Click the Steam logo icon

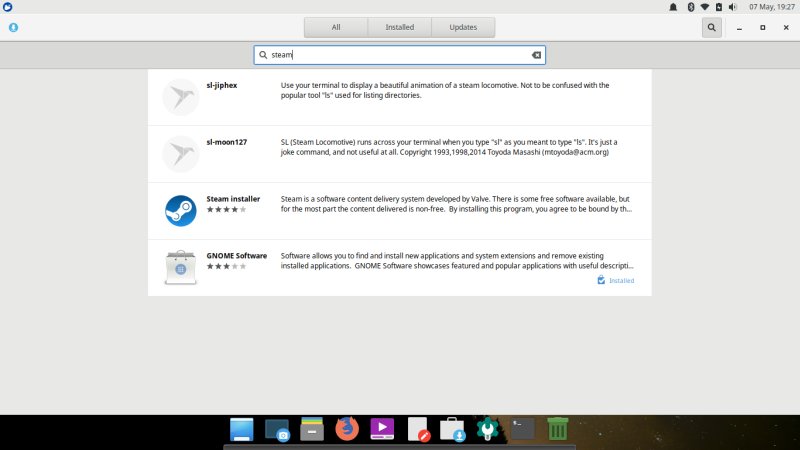pos(181,211)
